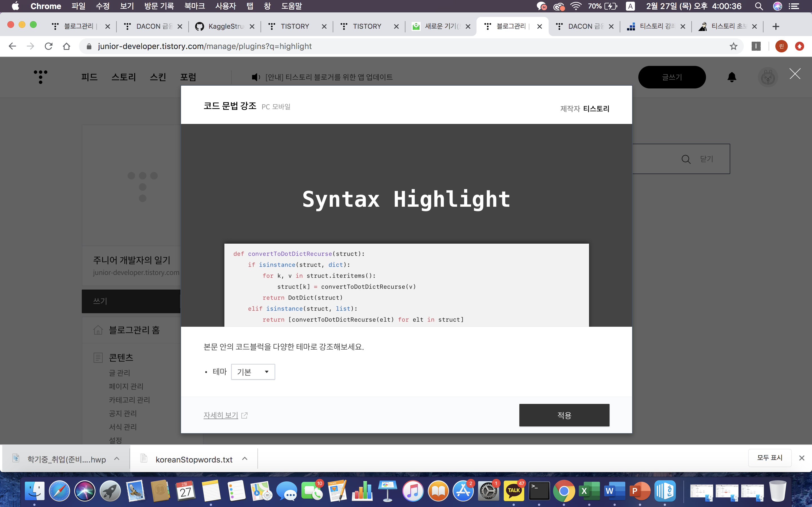Click the search magnifier icon beside 닫기
812x507 pixels.
point(686,159)
